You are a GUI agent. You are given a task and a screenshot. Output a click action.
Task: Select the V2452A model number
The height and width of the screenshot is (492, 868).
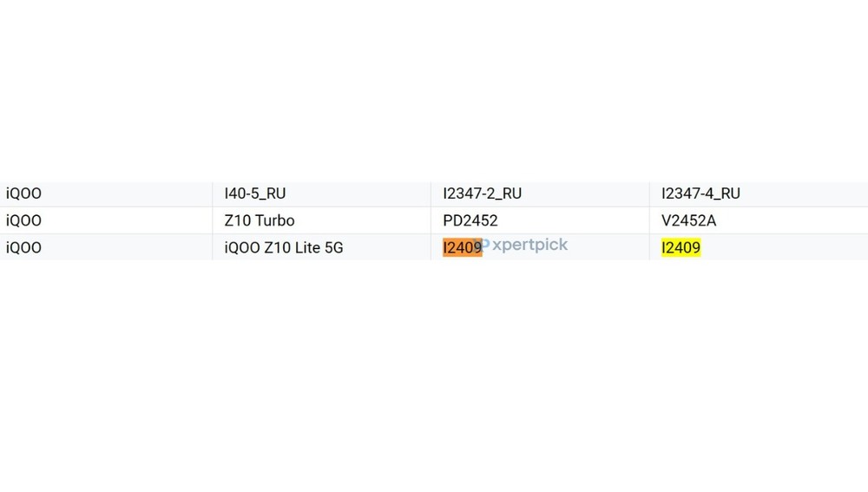(688, 220)
